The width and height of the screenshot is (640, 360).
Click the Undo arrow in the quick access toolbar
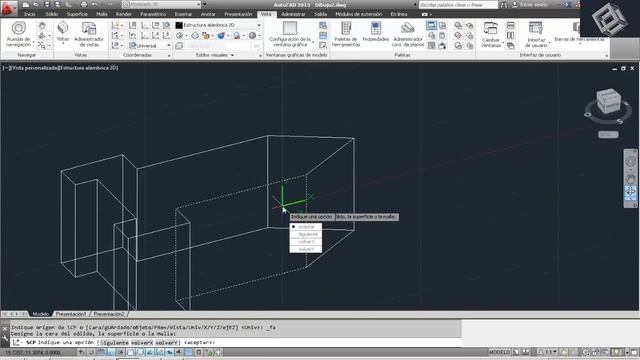[x=95, y=5]
